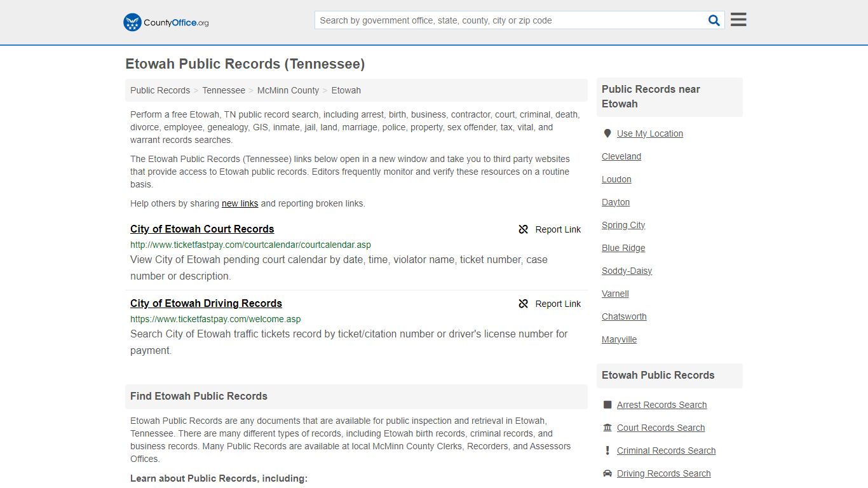
Task: Click the broken link icon for Driving Records
Action: [524, 304]
